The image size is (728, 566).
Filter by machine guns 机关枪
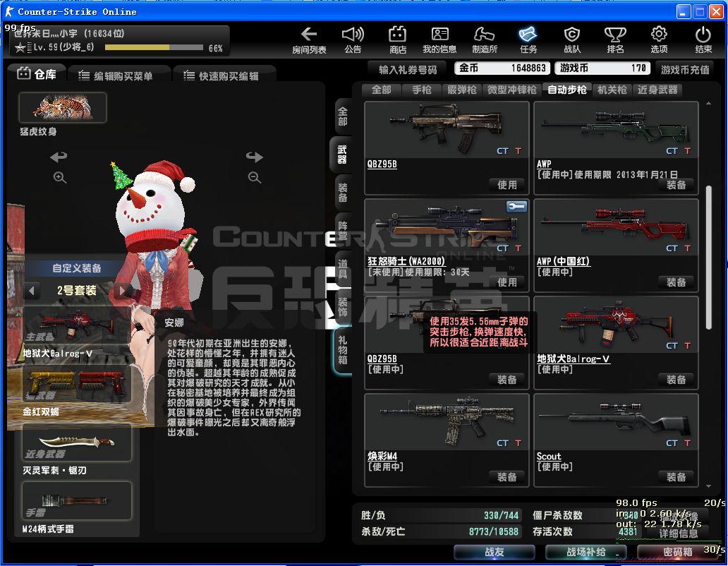(x=612, y=90)
